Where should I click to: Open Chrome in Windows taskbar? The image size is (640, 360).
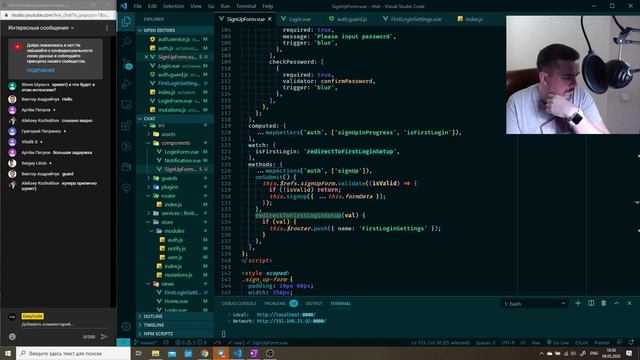coord(204,353)
